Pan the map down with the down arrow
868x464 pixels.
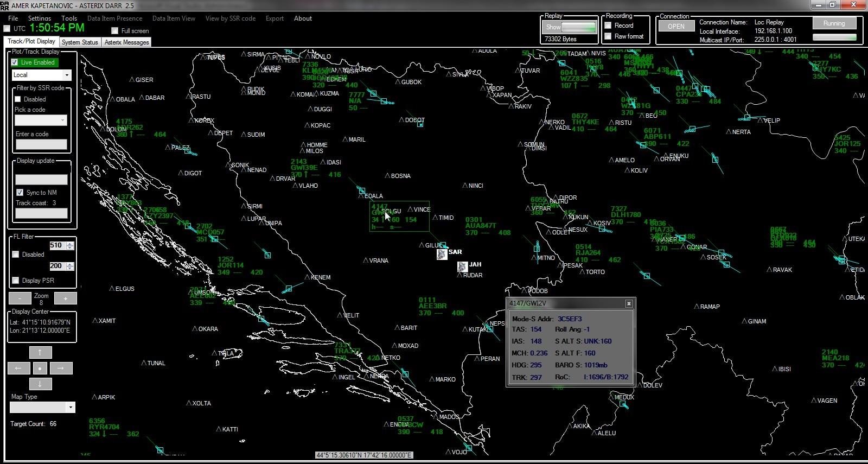coord(40,384)
